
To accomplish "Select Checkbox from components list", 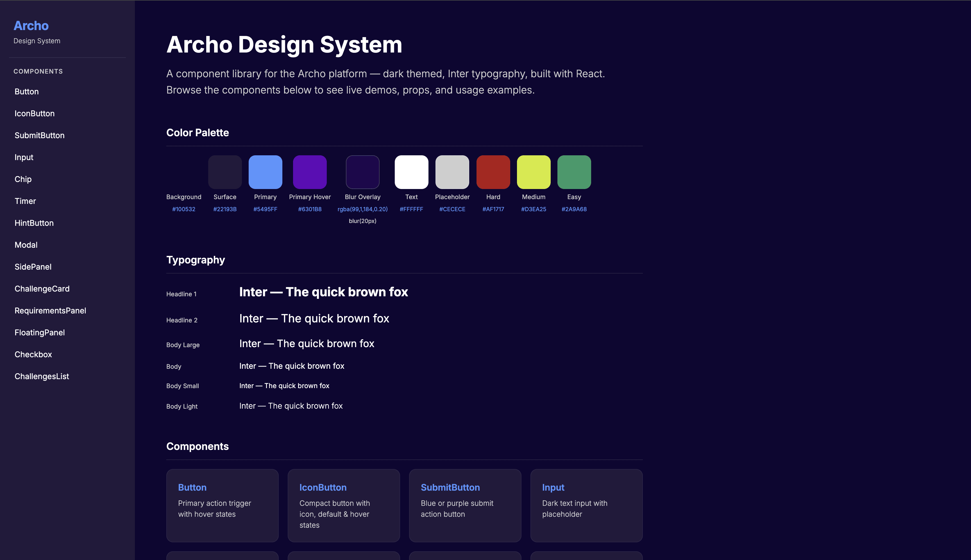I will [33, 355].
